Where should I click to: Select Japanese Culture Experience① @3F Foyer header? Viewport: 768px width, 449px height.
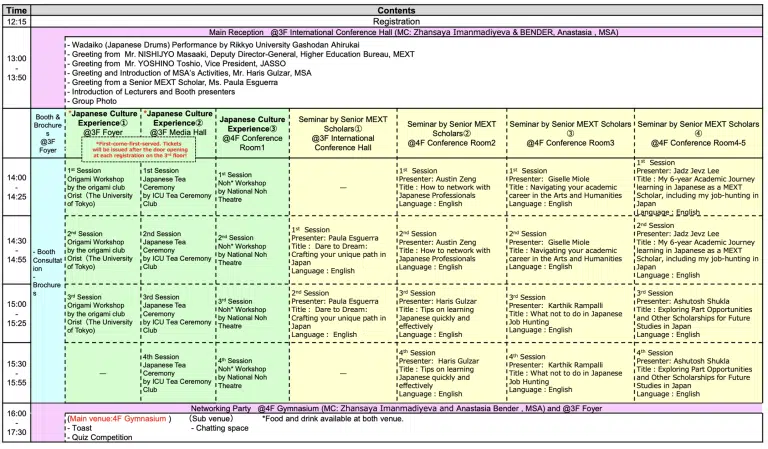tap(103, 123)
